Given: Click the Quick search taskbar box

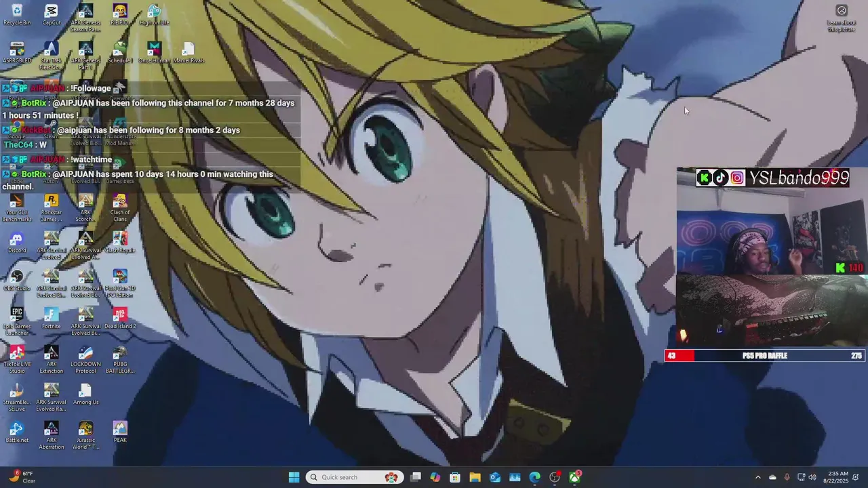Looking at the screenshot, I should point(355,477).
